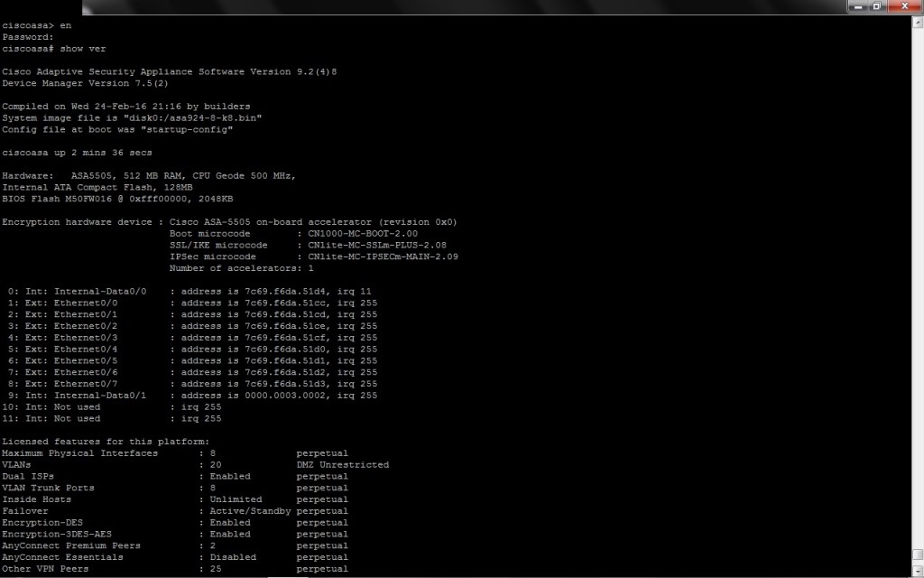Click the 'Ethernet0/5' interface row
924x578 pixels.
192,360
